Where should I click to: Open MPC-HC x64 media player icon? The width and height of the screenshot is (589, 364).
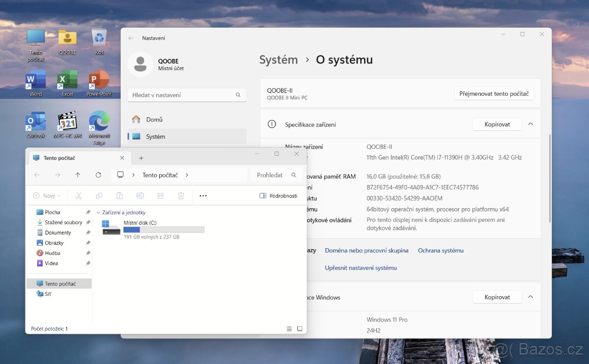click(67, 122)
